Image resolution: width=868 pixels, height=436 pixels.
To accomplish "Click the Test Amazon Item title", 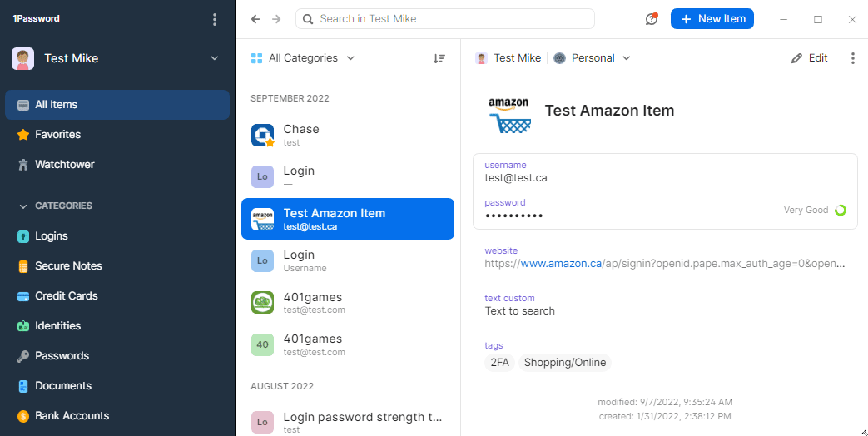I will pyautogui.click(x=609, y=111).
